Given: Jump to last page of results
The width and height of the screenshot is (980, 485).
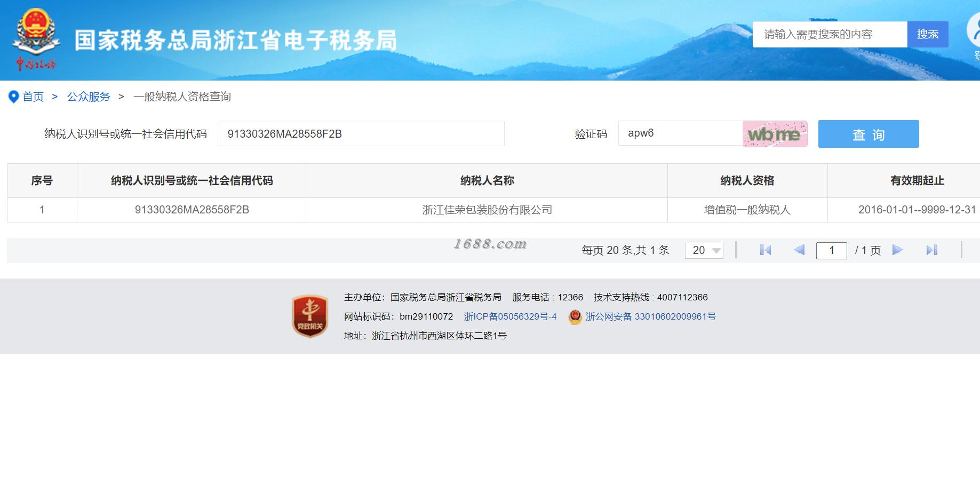Looking at the screenshot, I should [x=932, y=250].
